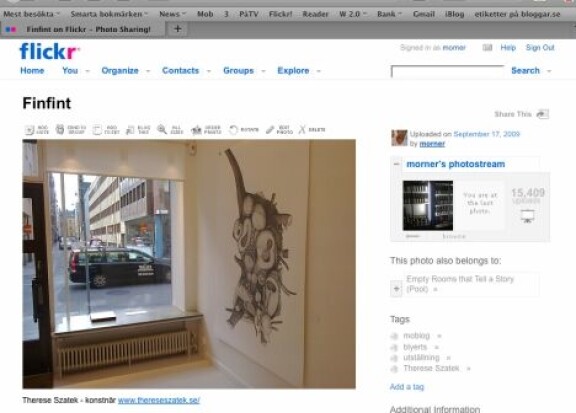Click the Delete photo X icon
Image resolution: width=576 pixels, height=413 pixels.
point(302,129)
